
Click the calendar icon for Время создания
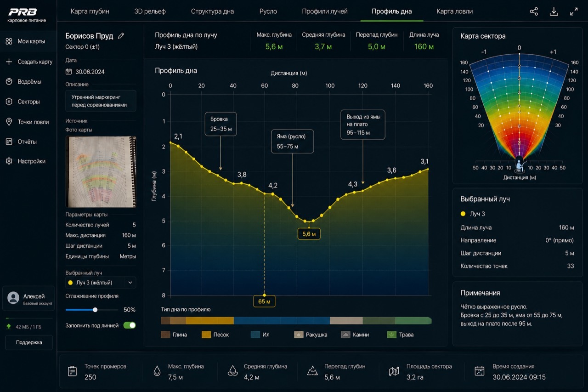coord(480,371)
